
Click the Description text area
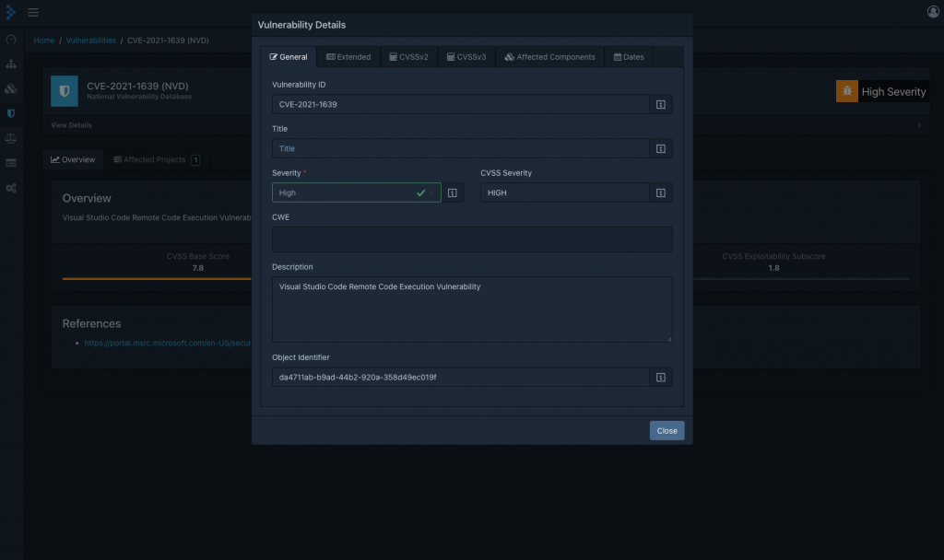coord(472,309)
